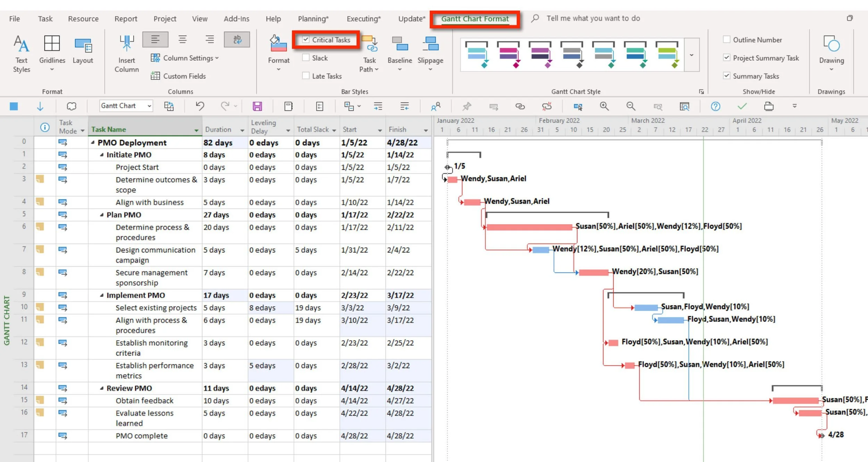Click the Indicators info column header

[45, 127]
